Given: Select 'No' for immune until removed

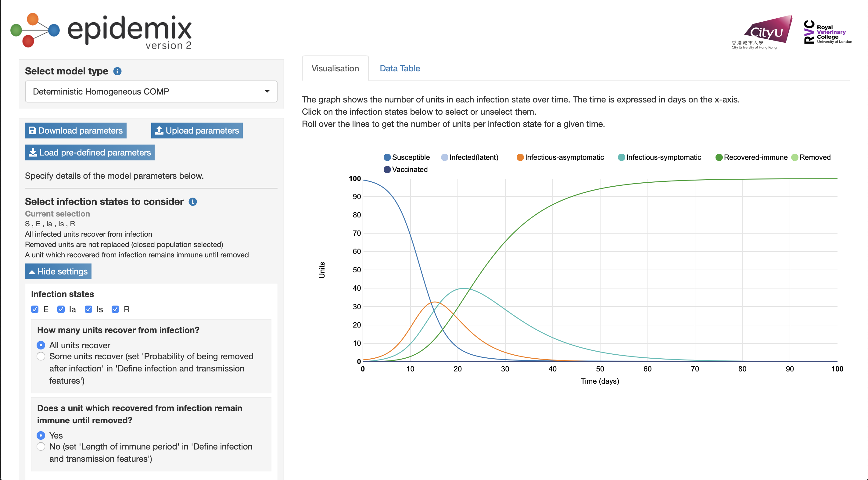Looking at the screenshot, I should (x=41, y=447).
